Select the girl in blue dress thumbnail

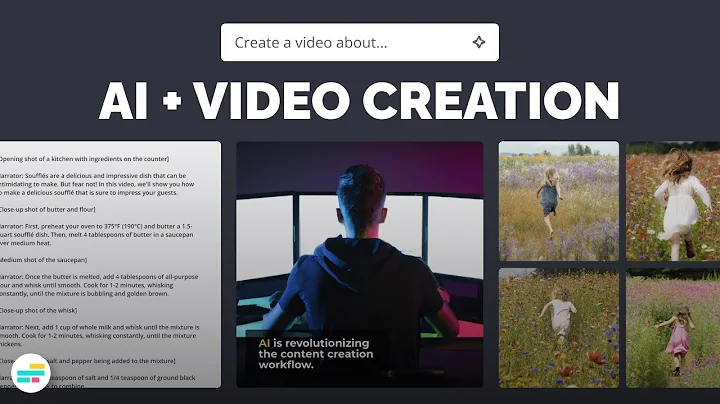(559, 201)
